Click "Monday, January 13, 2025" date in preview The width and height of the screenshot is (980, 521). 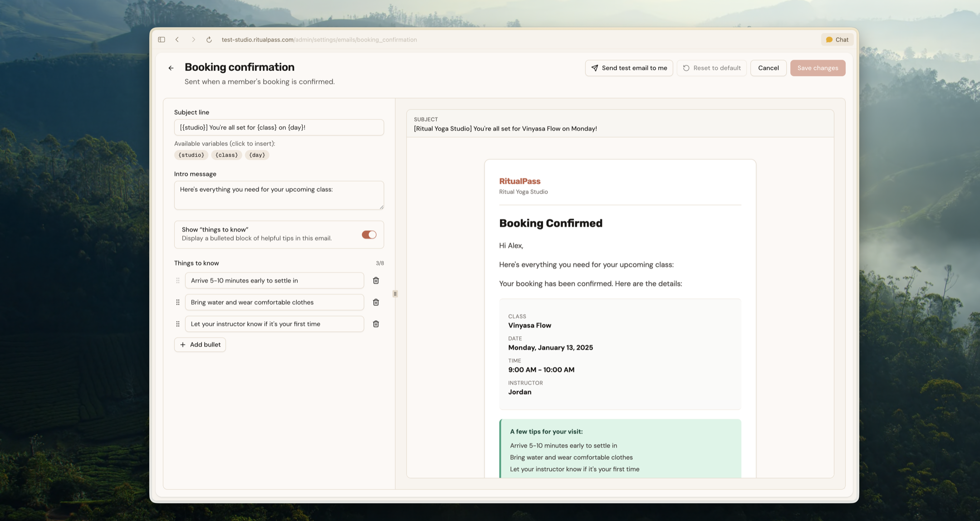pos(550,348)
